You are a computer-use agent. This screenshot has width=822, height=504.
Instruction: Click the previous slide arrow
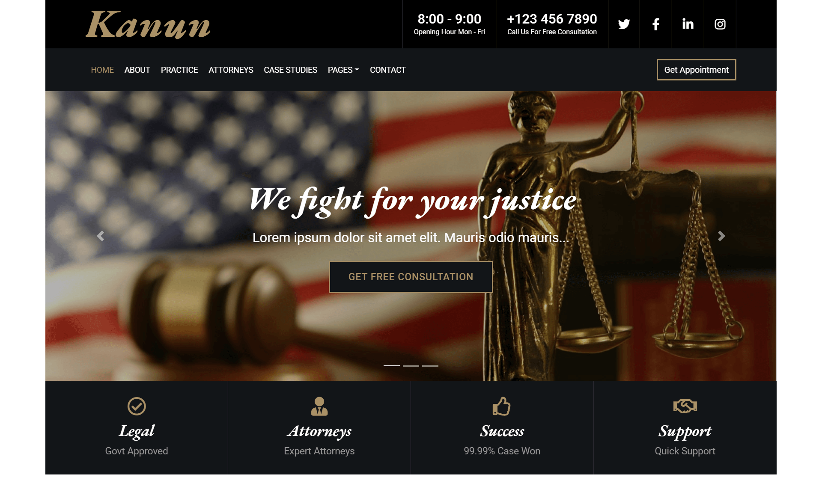click(x=100, y=236)
